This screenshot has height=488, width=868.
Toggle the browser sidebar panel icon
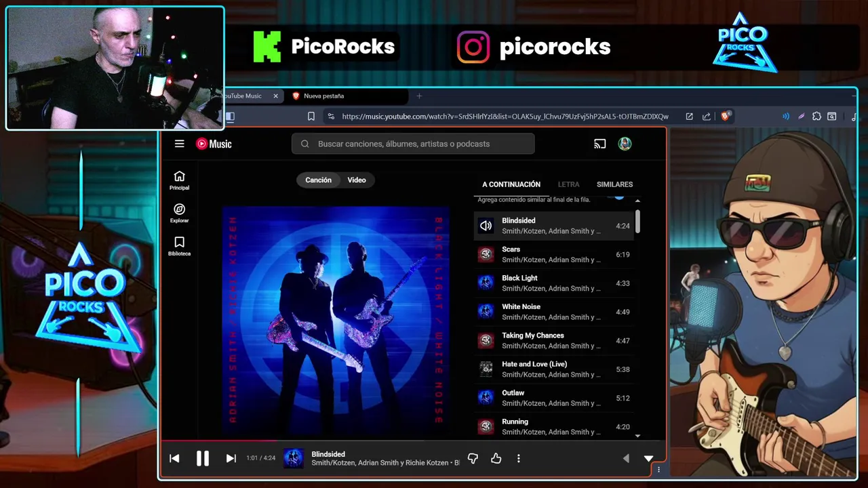[x=231, y=117]
